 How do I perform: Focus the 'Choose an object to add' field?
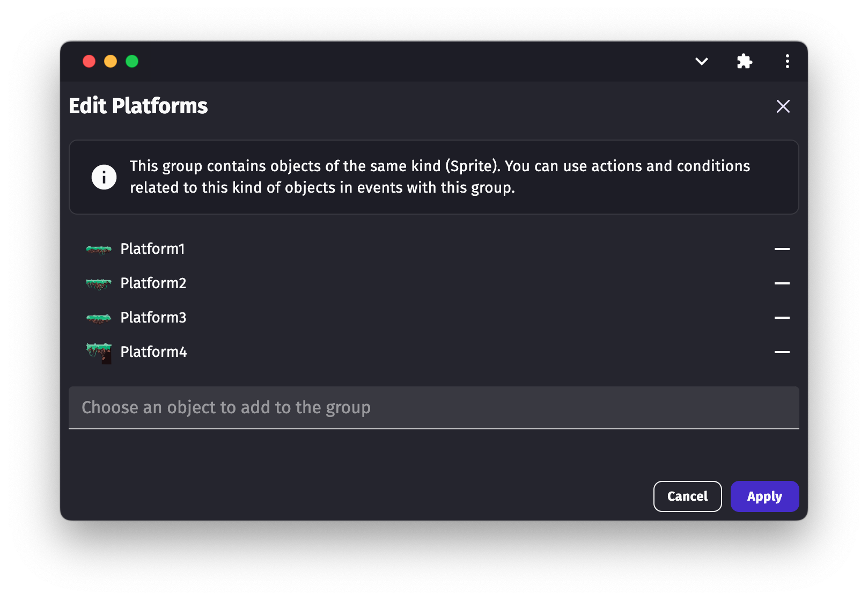(x=433, y=408)
